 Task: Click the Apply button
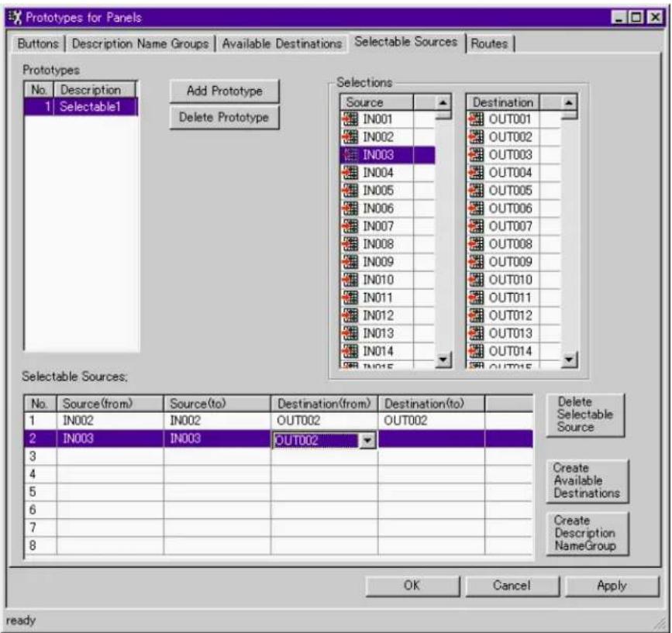click(612, 586)
